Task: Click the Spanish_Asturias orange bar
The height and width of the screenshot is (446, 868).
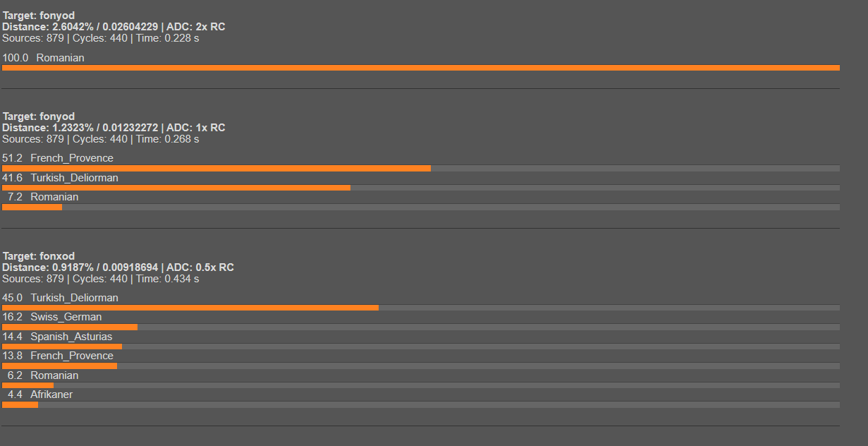Action: click(x=62, y=346)
